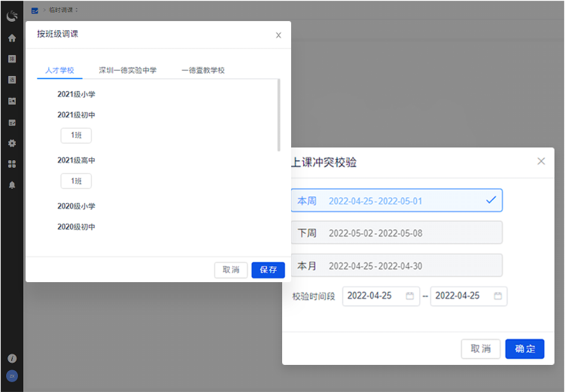Switch to the 一德宣教学校 tab
The width and height of the screenshot is (565, 392).
click(x=203, y=70)
